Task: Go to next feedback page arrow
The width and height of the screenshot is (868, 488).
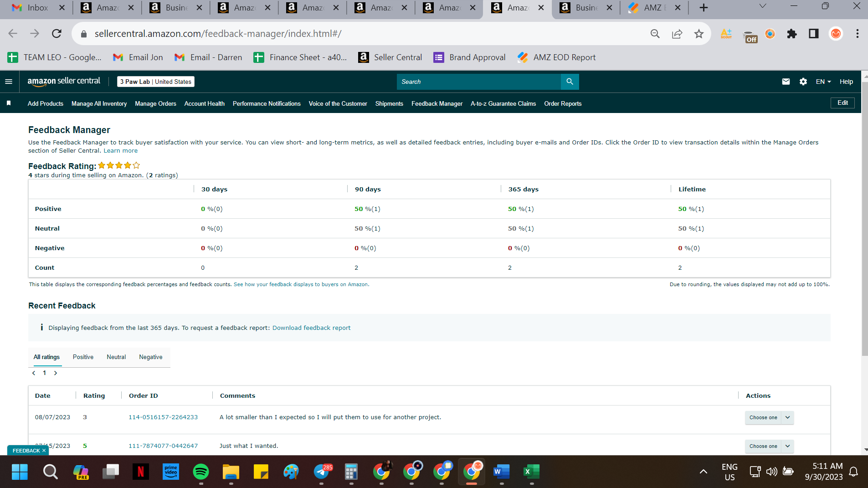Action: click(x=56, y=373)
